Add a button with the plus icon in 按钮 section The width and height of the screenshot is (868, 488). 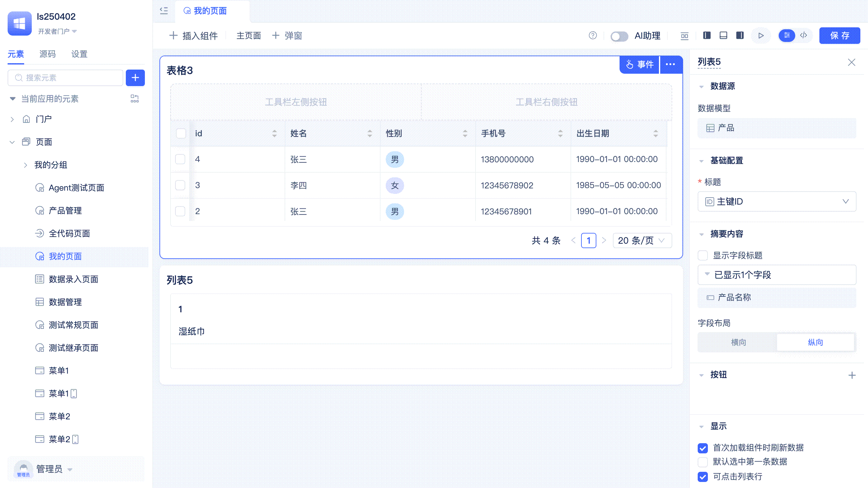click(x=852, y=375)
